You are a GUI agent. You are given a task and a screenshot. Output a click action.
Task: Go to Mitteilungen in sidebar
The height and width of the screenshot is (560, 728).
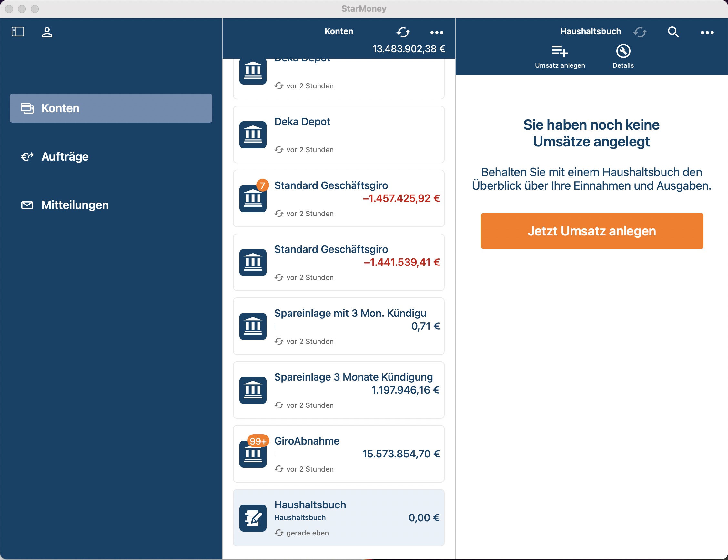pyautogui.click(x=75, y=205)
